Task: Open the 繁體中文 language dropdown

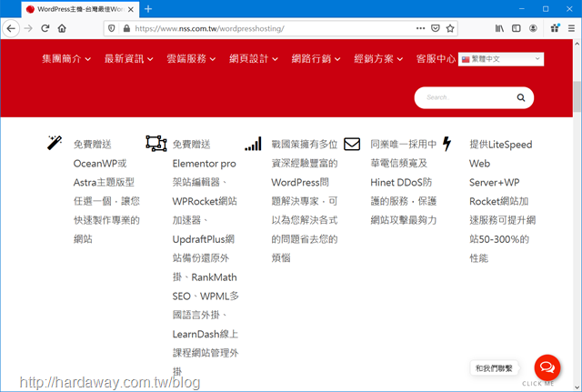Action: [x=501, y=59]
